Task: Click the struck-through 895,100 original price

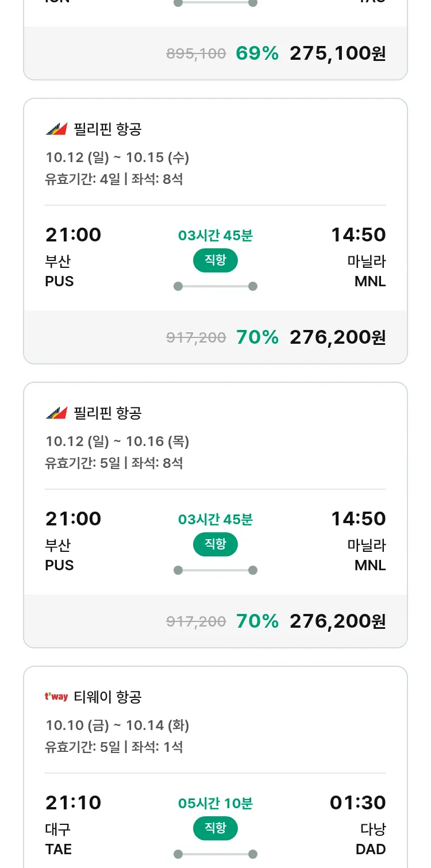Action: 196,54
